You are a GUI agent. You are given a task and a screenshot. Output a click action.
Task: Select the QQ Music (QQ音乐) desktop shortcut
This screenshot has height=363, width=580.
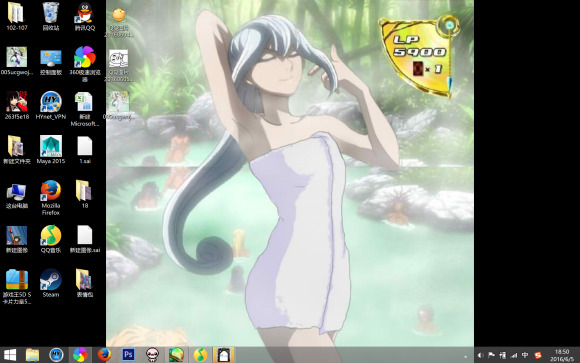51,235
